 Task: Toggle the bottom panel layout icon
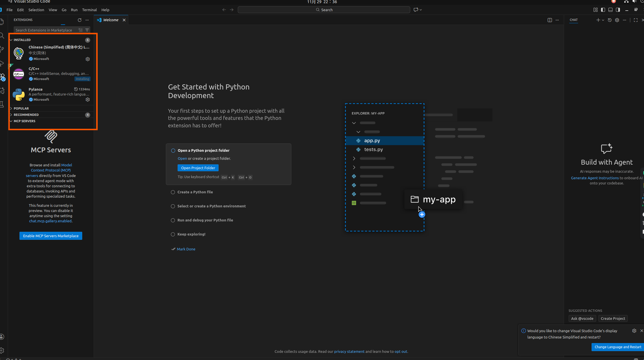click(610, 10)
